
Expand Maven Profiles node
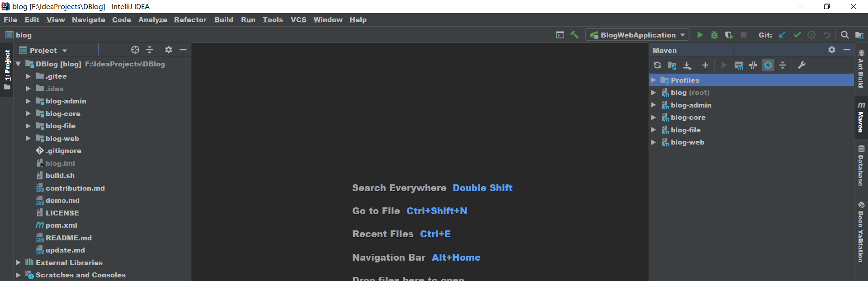[653, 80]
